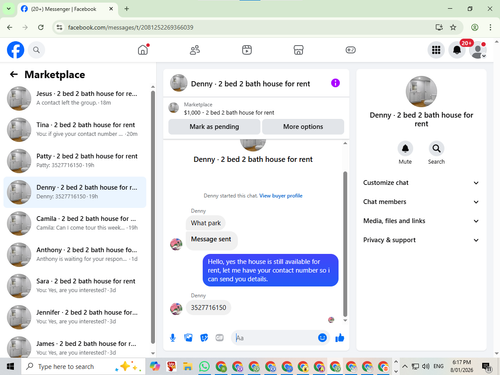Open the View buyer profile link

[281, 196]
